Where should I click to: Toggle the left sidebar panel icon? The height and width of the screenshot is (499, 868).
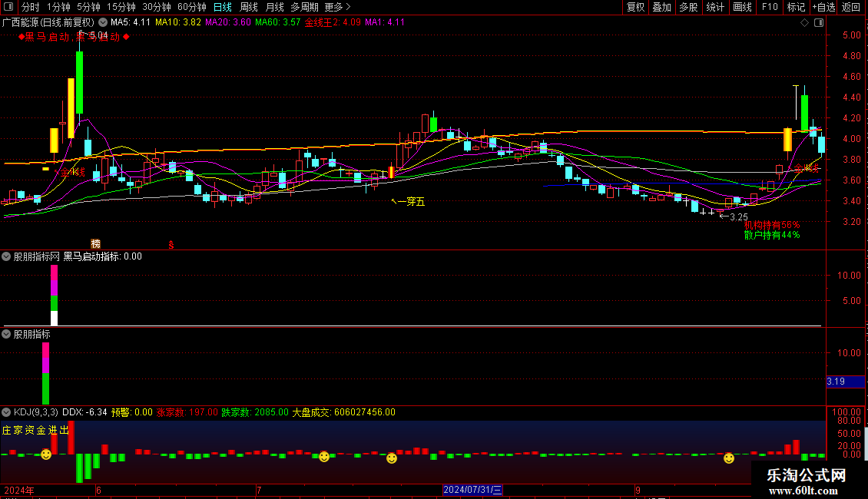coord(8,7)
